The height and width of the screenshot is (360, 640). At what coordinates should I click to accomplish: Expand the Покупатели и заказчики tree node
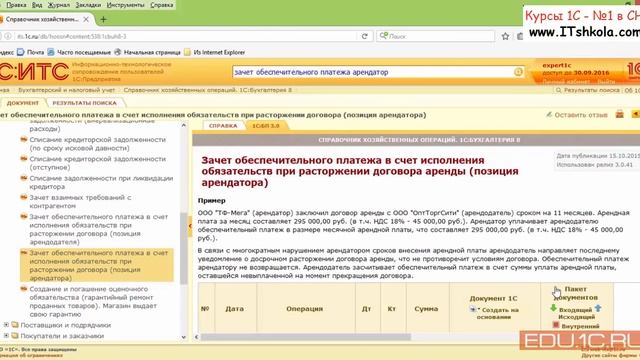(x=6, y=336)
